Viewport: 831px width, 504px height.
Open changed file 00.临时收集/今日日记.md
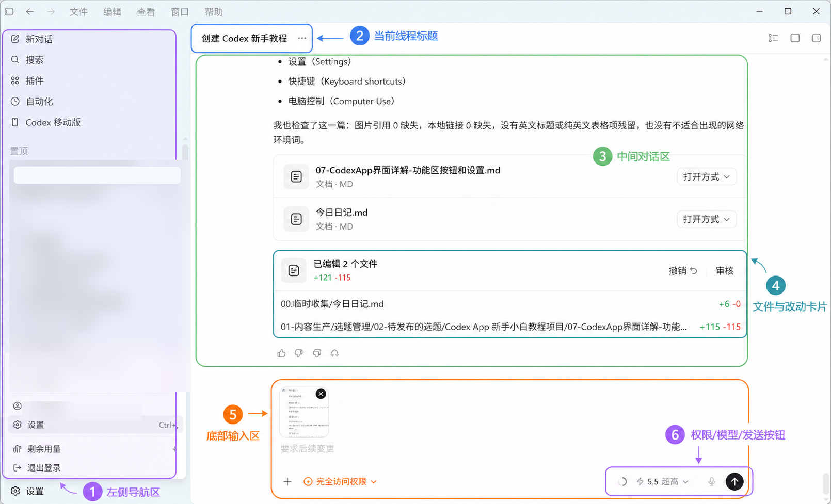click(x=332, y=304)
